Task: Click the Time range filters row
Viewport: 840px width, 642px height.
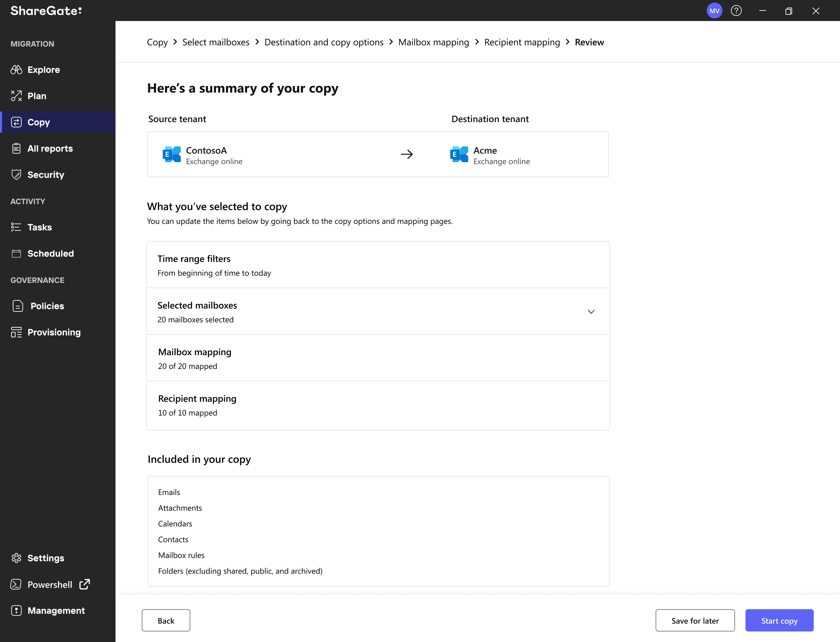Action: click(x=378, y=265)
